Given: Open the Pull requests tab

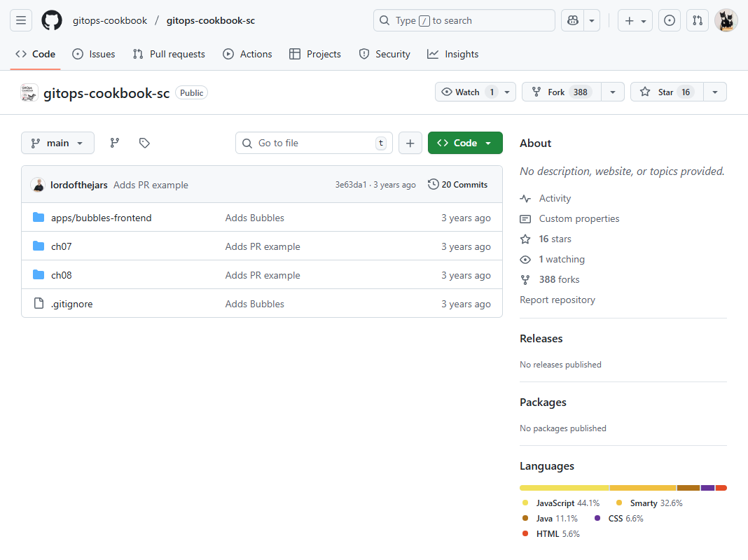Looking at the screenshot, I should coord(169,54).
